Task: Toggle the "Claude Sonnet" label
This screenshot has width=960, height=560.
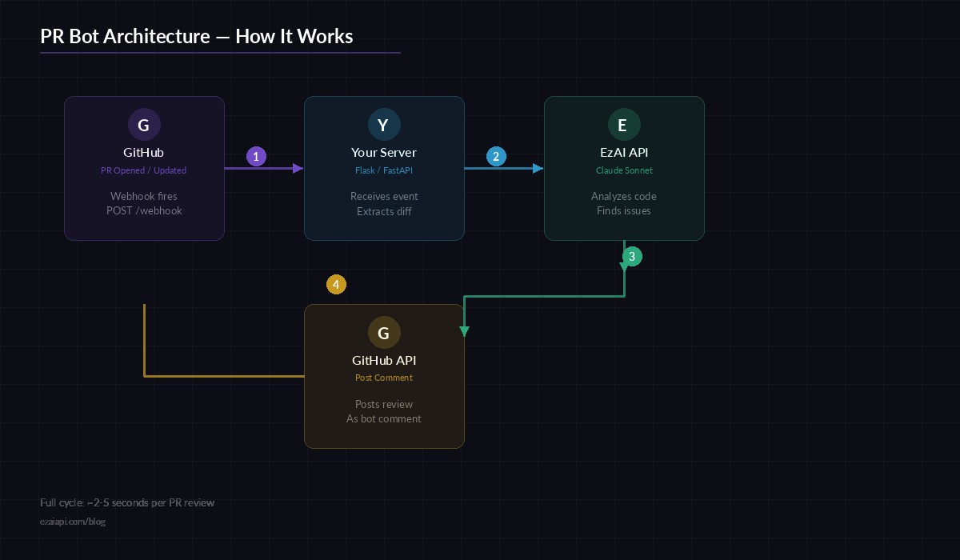Action: (x=624, y=170)
